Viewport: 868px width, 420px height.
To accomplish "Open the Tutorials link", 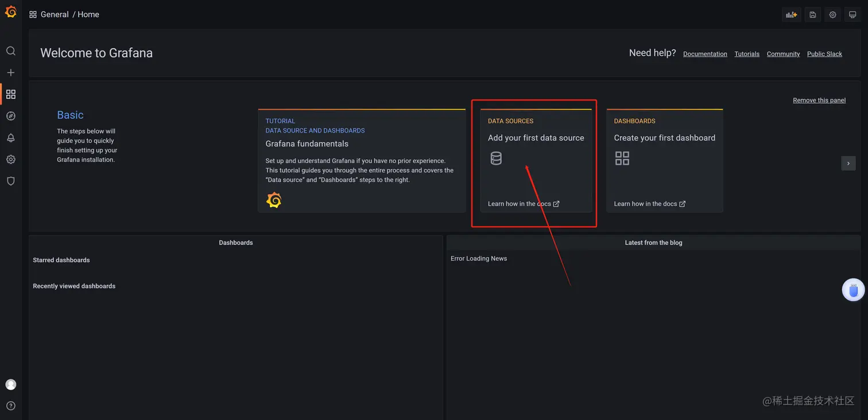I will tap(747, 54).
